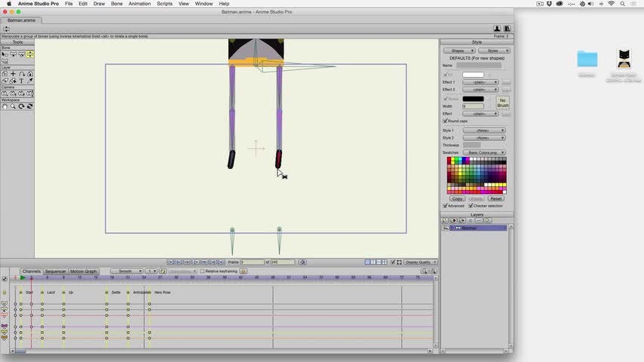
Task: Select the Eyedropper layer tool
Action: point(30,81)
